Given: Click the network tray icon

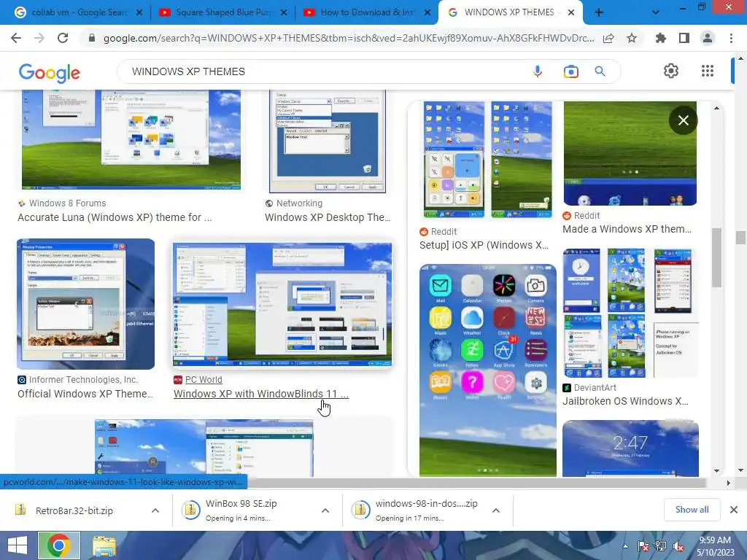Looking at the screenshot, I should (661, 546).
